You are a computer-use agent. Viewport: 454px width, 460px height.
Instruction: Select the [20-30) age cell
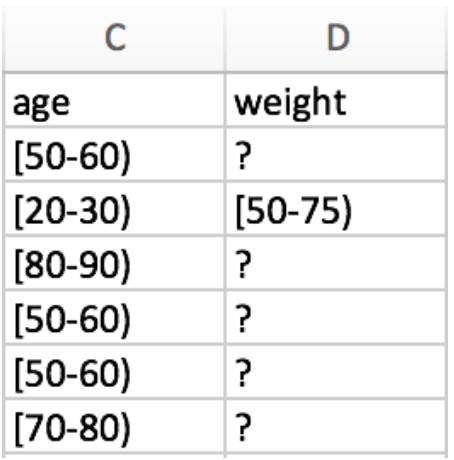tap(114, 209)
